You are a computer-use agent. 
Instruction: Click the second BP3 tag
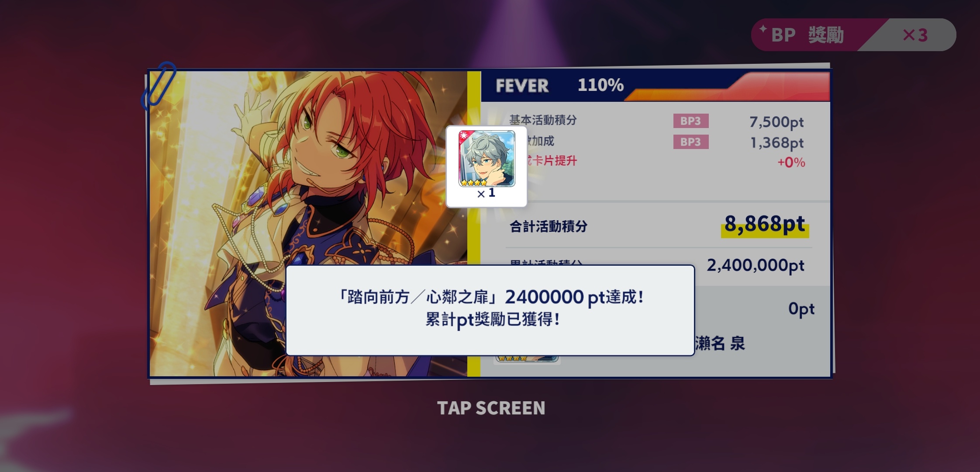point(690,142)
